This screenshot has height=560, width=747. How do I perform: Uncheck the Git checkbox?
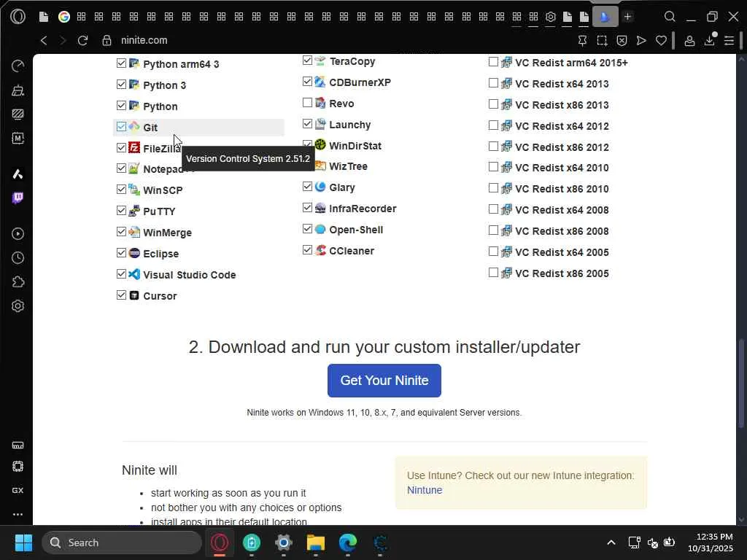point(122,127)
